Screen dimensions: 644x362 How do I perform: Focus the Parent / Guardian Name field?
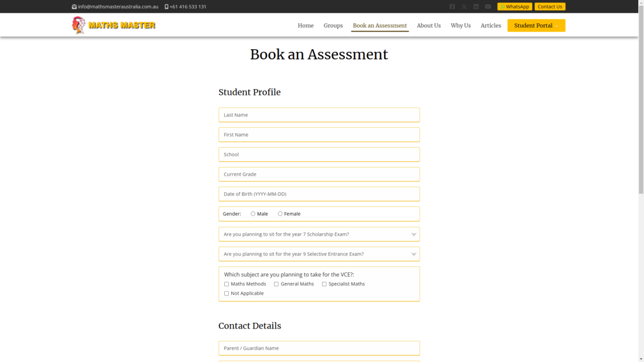point(319,348)
